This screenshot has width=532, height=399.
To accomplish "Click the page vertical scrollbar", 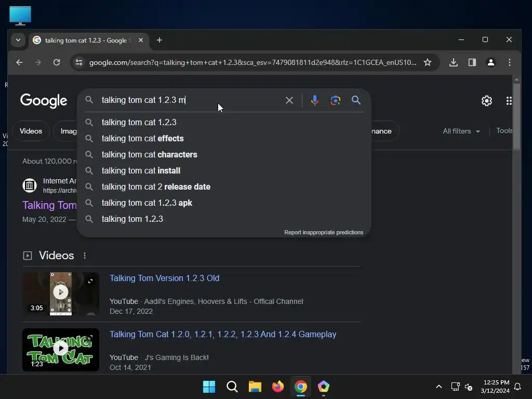I will 516,117.
